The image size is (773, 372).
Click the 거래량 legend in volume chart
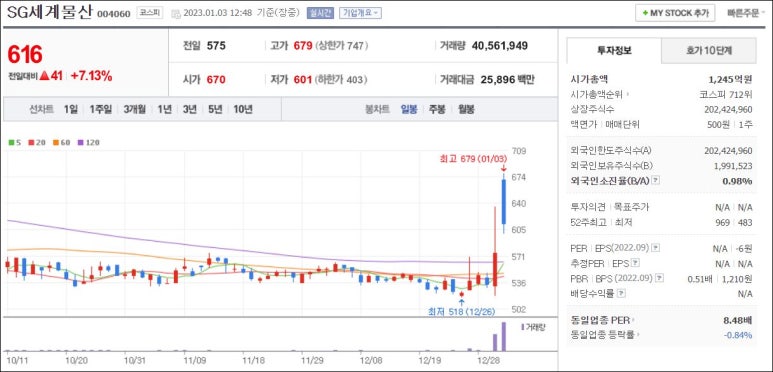point(533,327)
